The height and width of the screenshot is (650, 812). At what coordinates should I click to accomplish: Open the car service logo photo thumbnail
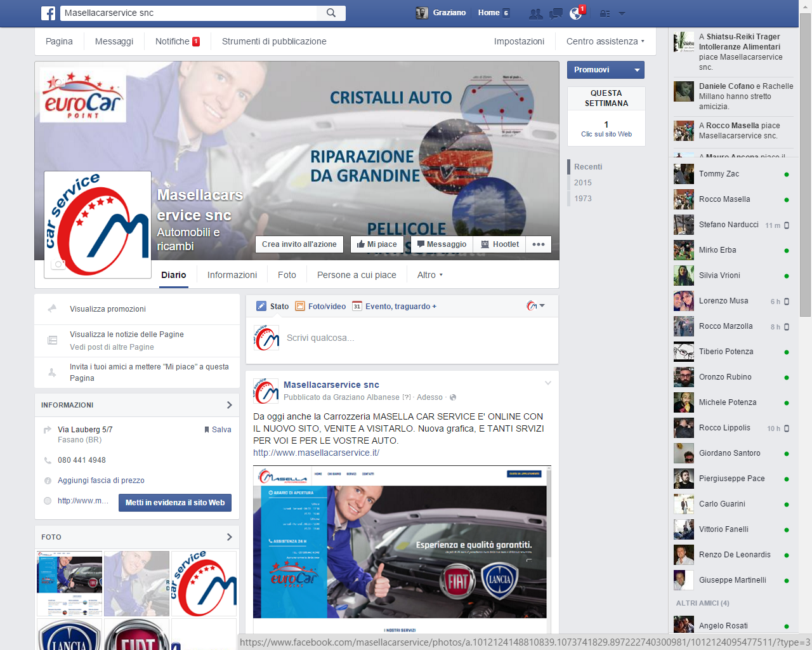click(x=204, y=583)
